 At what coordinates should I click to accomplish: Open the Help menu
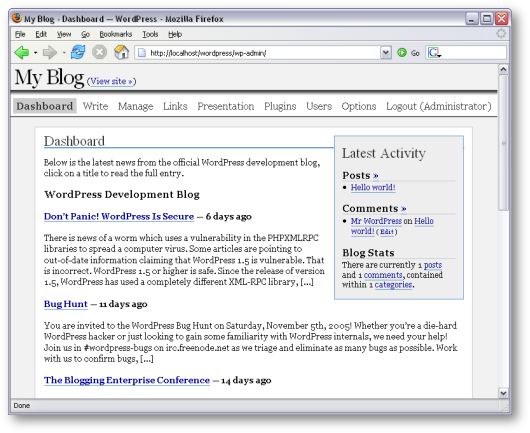point(175,34)
